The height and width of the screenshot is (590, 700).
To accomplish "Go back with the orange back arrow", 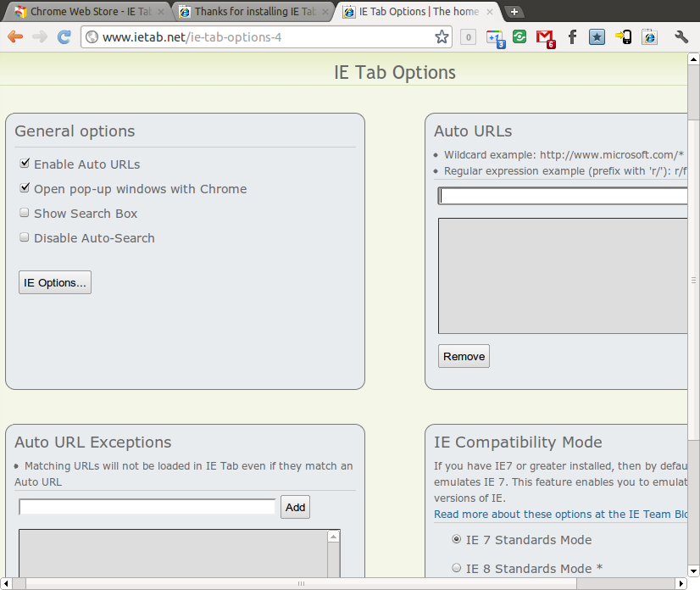I will (x=15, y=36).
